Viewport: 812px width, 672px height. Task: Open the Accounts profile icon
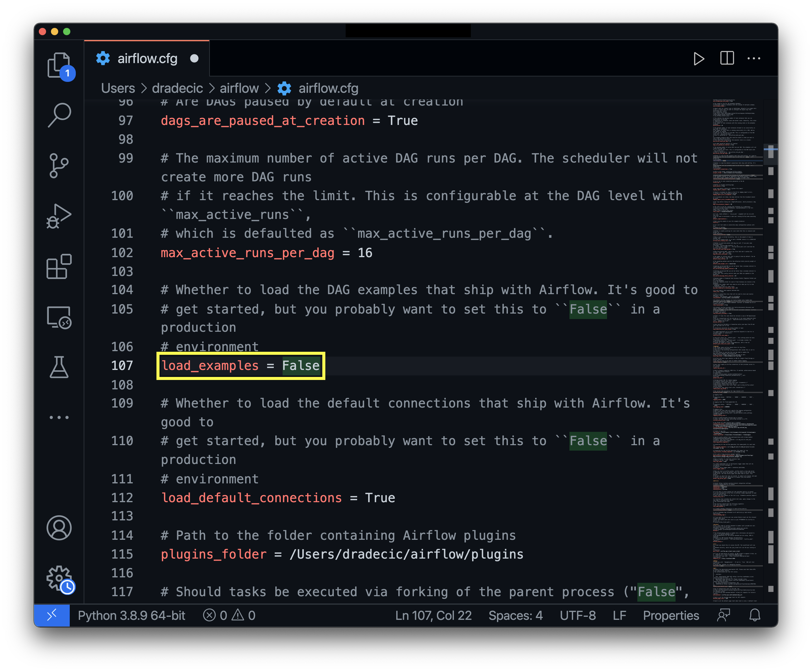pos(59,528)
